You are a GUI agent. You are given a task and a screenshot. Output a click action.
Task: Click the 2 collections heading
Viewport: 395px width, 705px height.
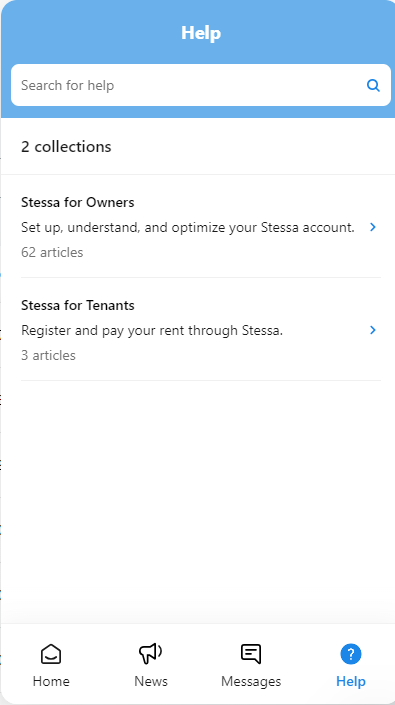[66, 147]
